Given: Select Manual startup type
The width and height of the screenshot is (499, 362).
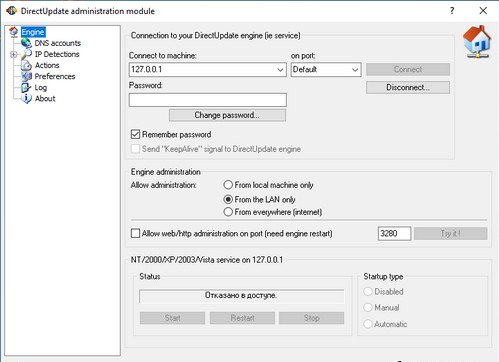Looking at the screenshot, I should [x=368, y=307].
